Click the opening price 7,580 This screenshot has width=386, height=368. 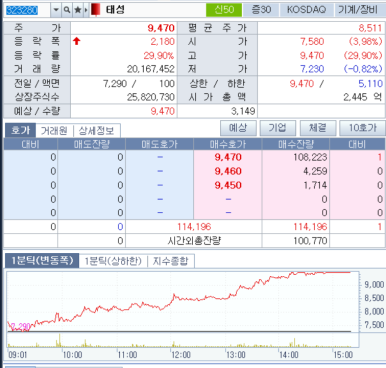[312, 42]
